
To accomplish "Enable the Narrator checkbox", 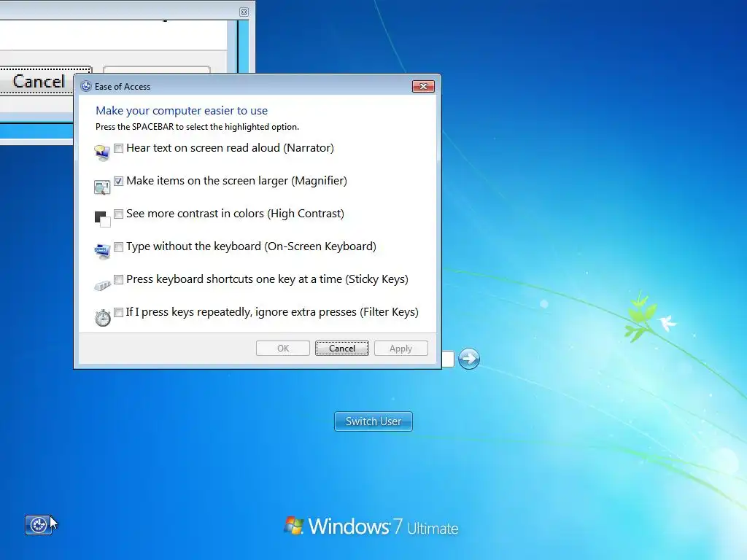I will [119, 148].
